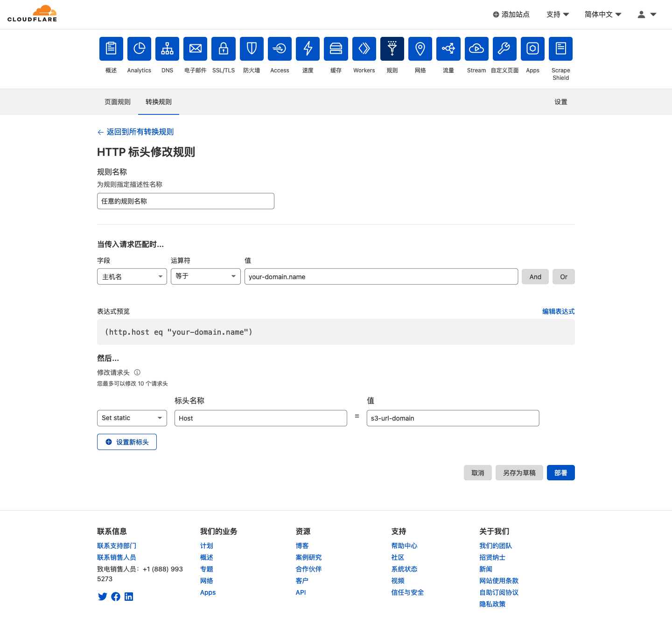This screenshot has width=672, height=633.
Task: Click the info icon beside 修改请求头
Action: pyautogui.click(x=137, y=373)
